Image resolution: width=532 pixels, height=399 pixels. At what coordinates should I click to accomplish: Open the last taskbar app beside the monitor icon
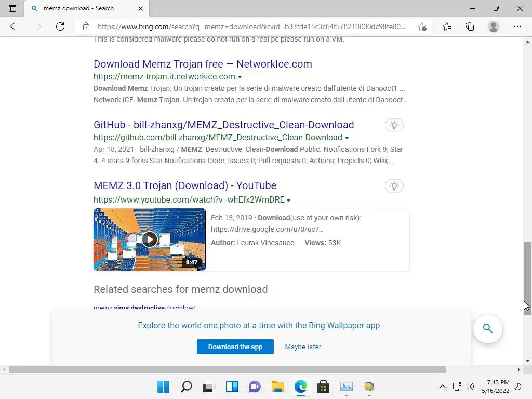(x=369, y=387)
